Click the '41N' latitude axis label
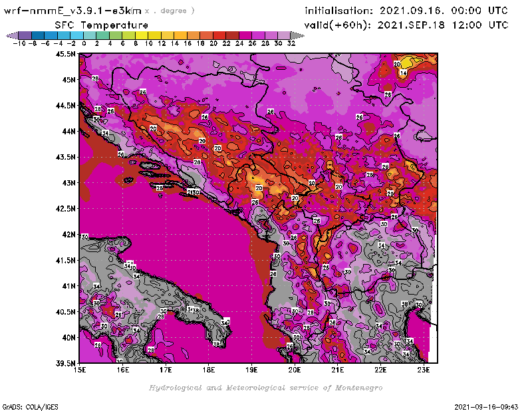This screenshot has width=532, height=411. 68,286
